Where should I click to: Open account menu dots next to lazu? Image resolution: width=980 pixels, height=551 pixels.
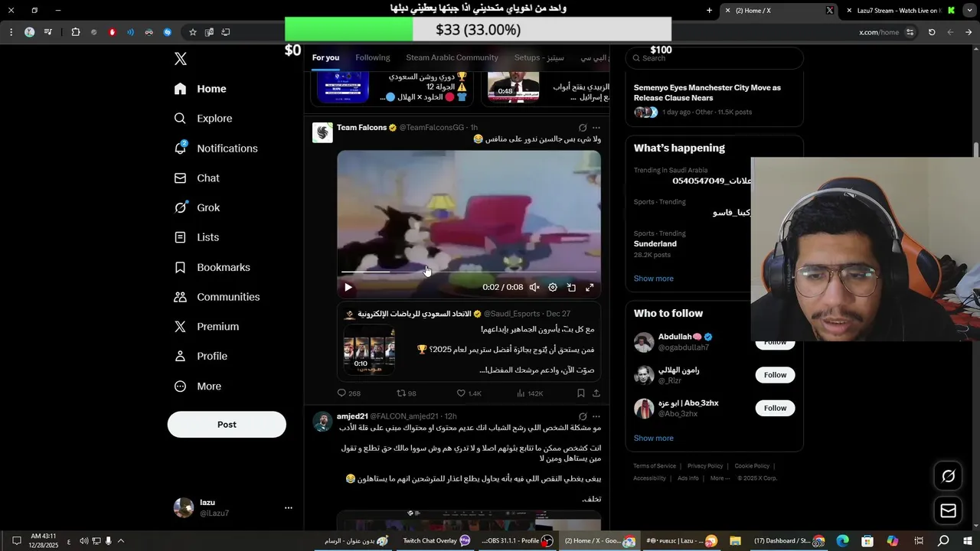pyautogui.click(x=289, y=507)
